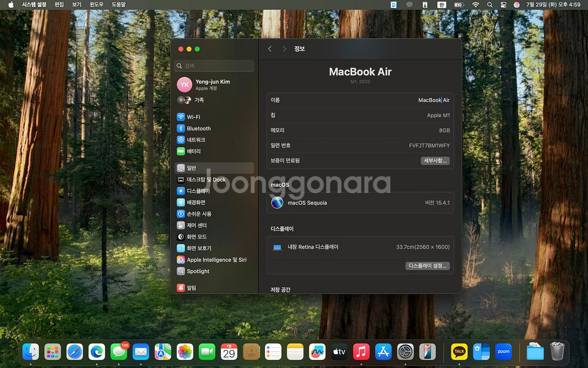
Task: Go back with the toolbar back arrow
Action: click(269, 49)
